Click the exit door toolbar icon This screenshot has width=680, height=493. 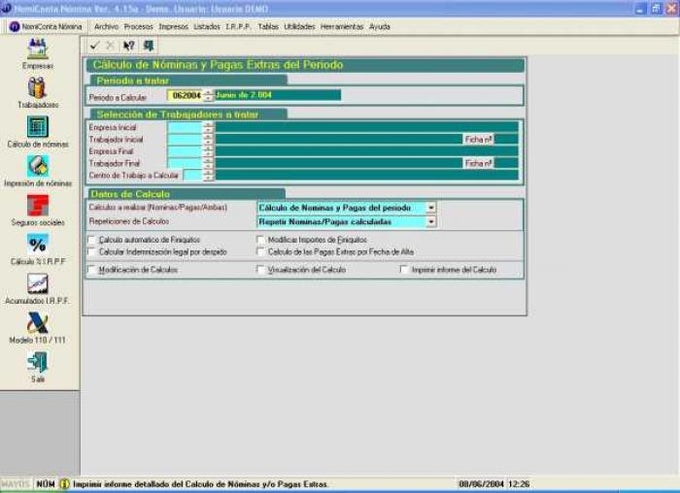point(149,46)
